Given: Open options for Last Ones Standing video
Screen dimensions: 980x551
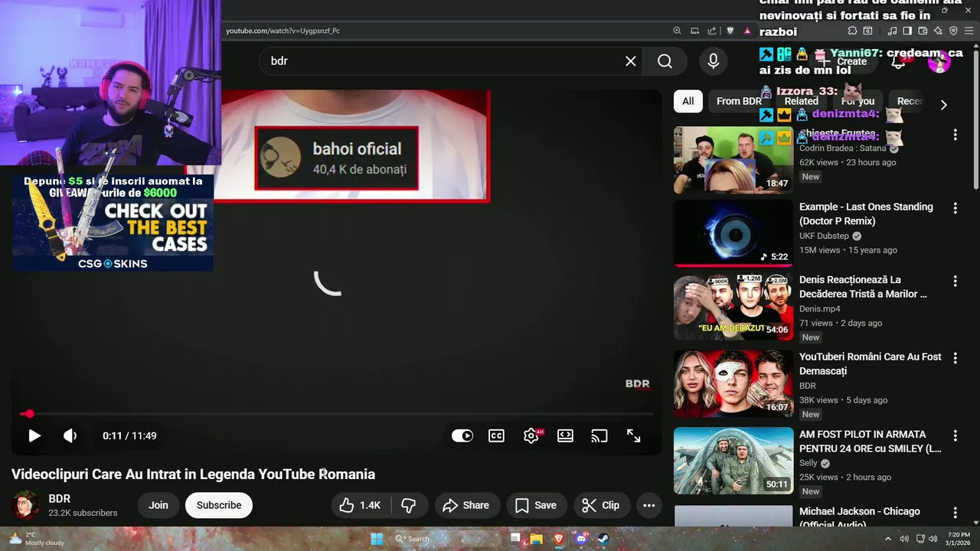Looking at the screenshot, I should coord(955,207).
